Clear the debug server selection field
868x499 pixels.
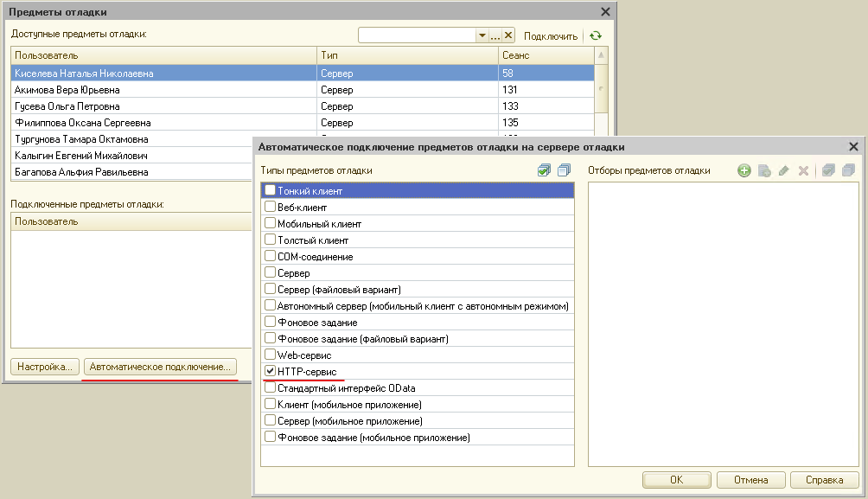508,35
